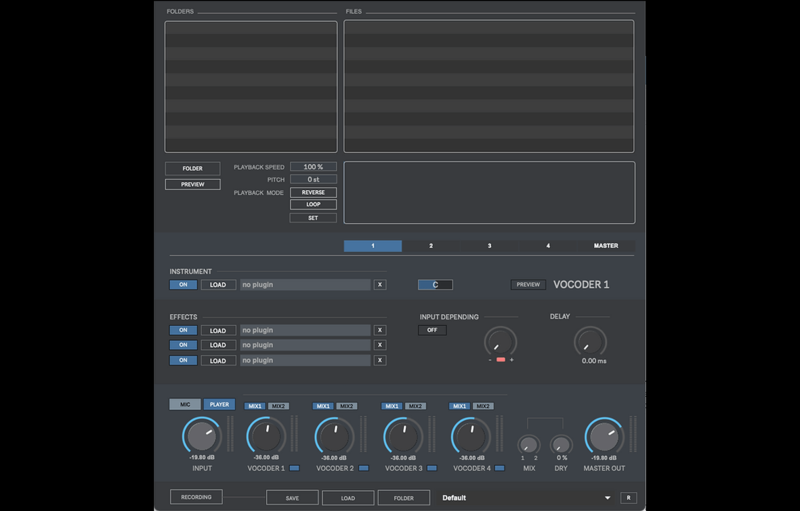Viewport: 800px width, 511px height.
Task: Load a plugin into first effect slot
Action: point(218,330)
